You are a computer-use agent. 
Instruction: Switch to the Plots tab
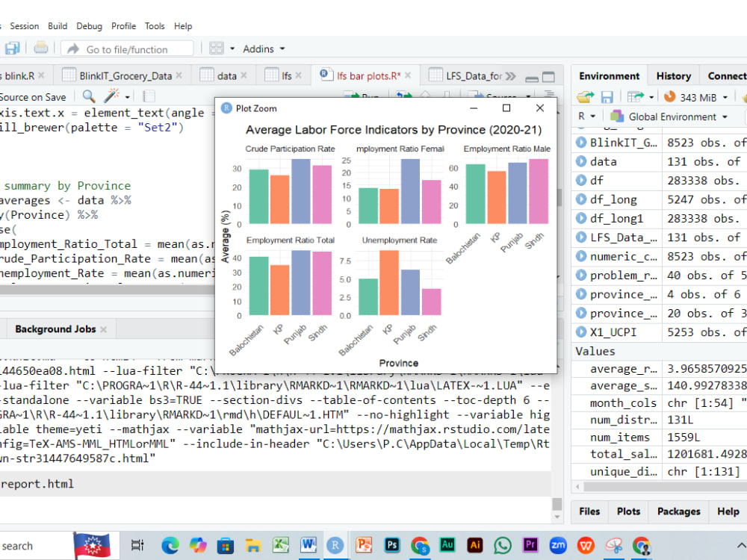click(x=628, y=511)
